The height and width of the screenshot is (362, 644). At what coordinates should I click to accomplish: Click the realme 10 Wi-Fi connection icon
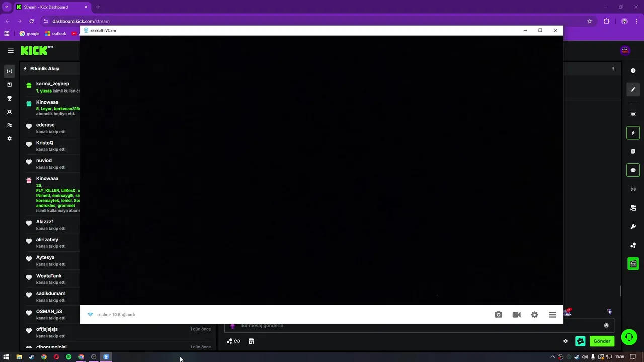tap(90, 315)
